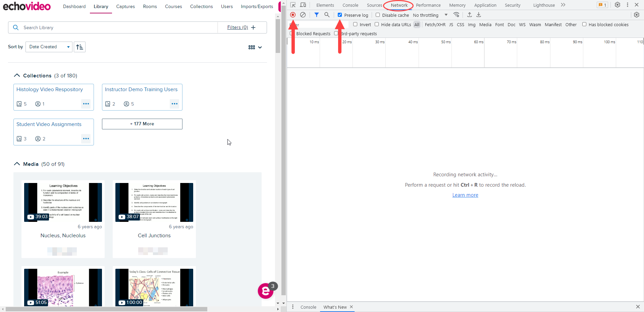Switch to the Elements tab
644x312 pixels.
tap(325, 5)
